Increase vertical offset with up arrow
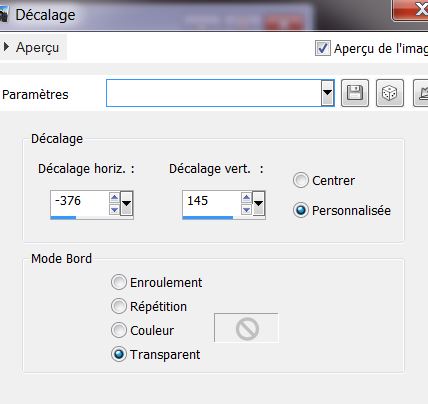Screen dimensions: 428x404 [246, 198]
